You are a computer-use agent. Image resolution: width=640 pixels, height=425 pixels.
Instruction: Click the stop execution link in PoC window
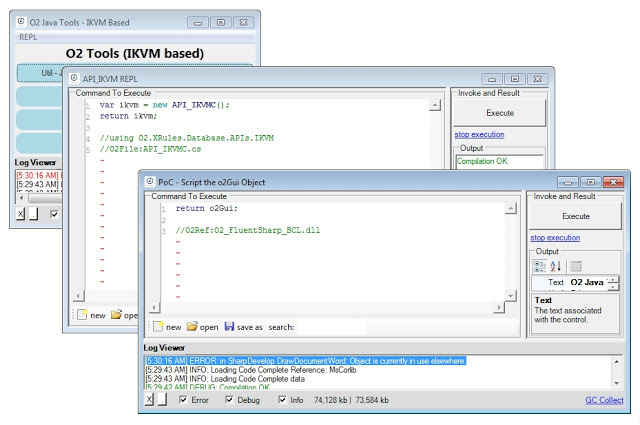555,238
